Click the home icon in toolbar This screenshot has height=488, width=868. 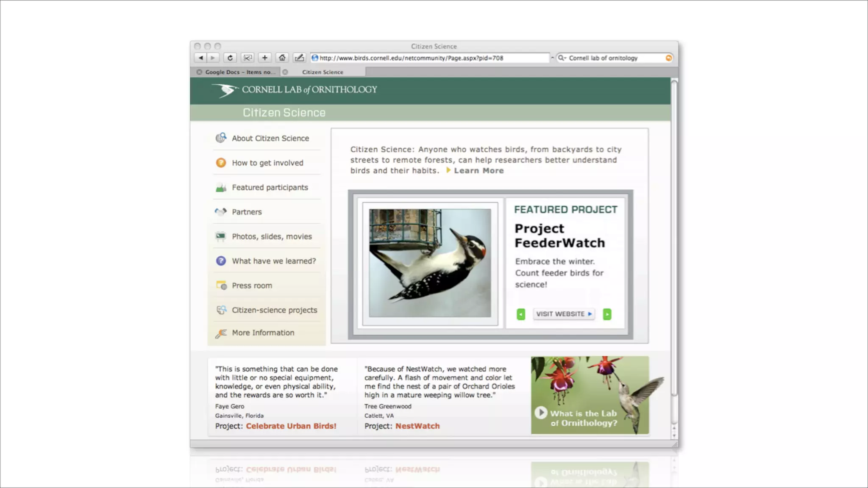pos(282,58)
